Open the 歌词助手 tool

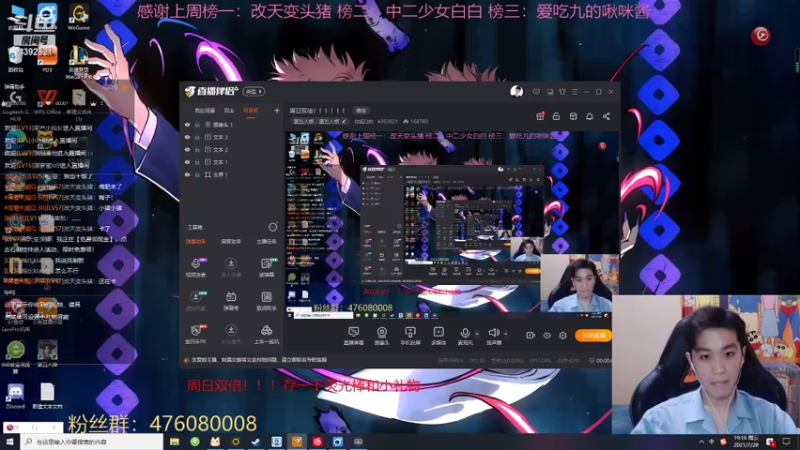[266, 301]
